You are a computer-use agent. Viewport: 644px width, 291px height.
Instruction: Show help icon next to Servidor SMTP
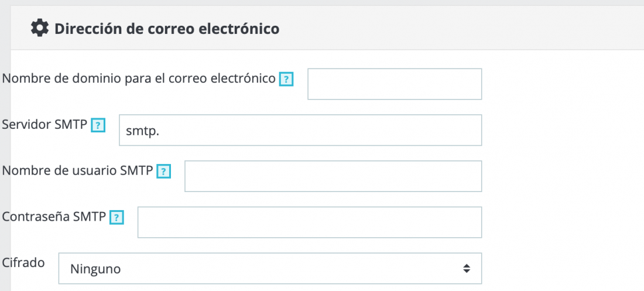[98, 125]
